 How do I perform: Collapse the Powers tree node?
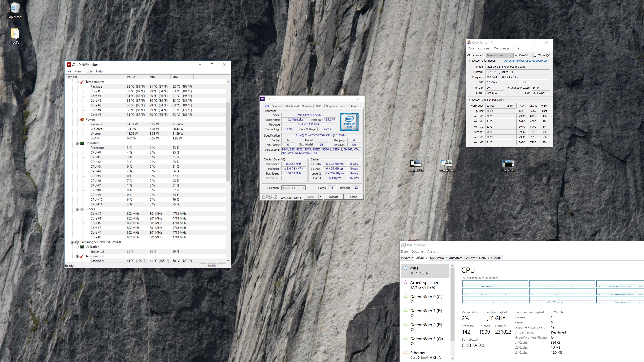(77, 120)
